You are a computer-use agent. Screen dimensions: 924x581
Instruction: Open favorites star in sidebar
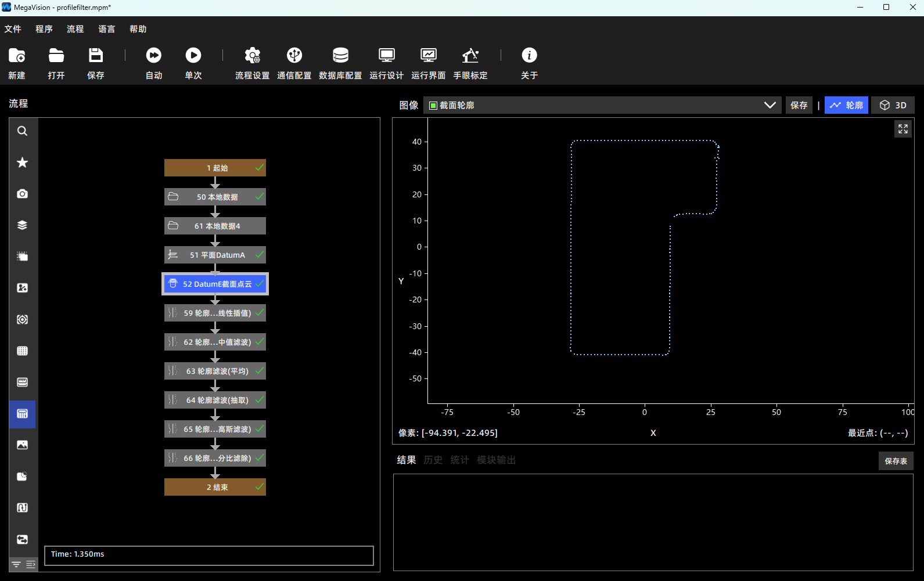23,163
